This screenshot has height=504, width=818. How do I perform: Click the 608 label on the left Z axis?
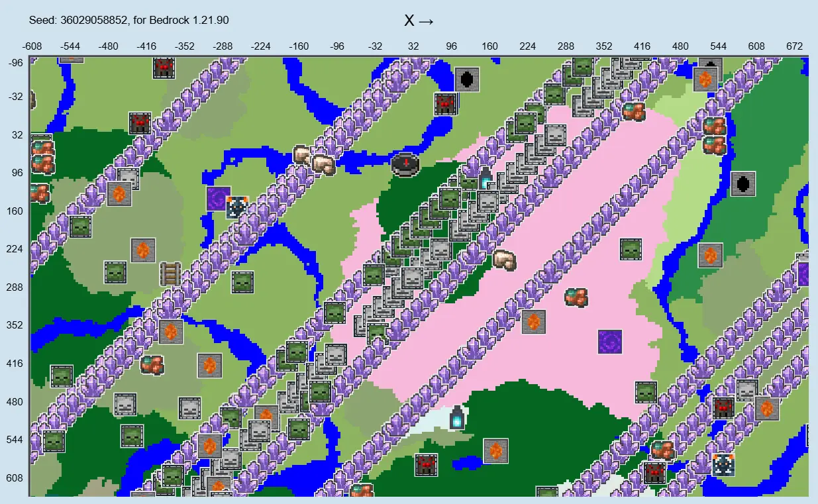15,478
